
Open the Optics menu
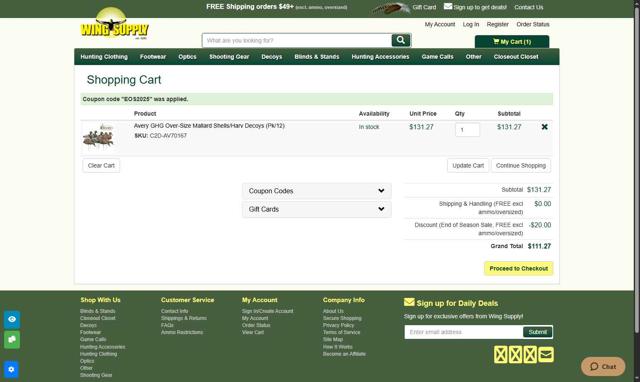coord(187,57)
